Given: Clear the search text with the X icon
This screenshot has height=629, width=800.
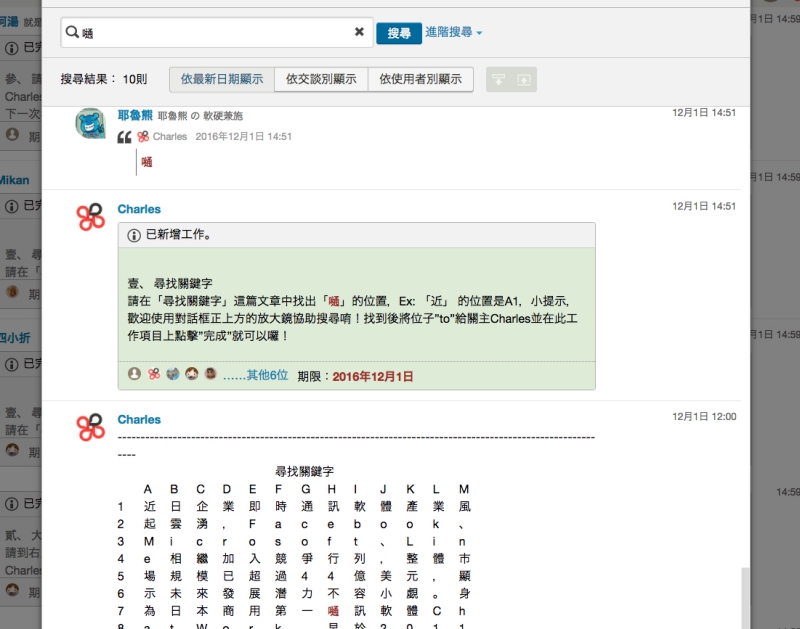Looking at the screenshot, I should tap(359, 32).
